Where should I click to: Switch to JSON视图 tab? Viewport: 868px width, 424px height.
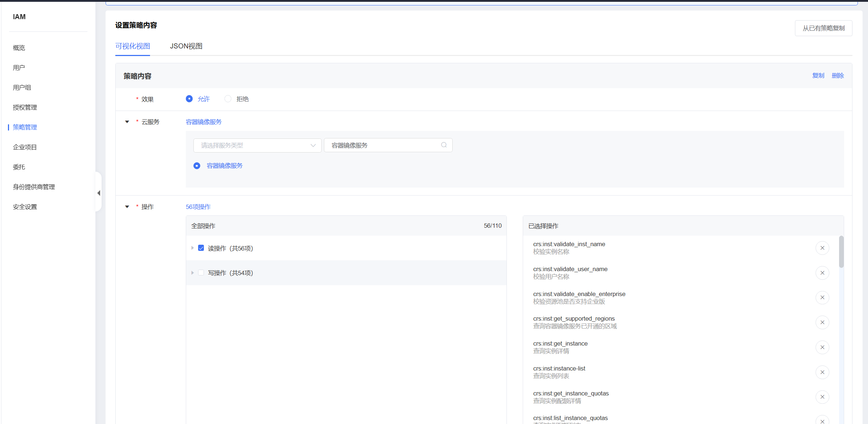(186, 46)
